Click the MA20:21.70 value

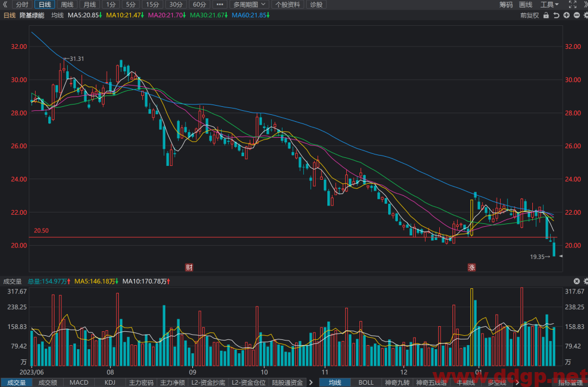[x=167, y=16]
